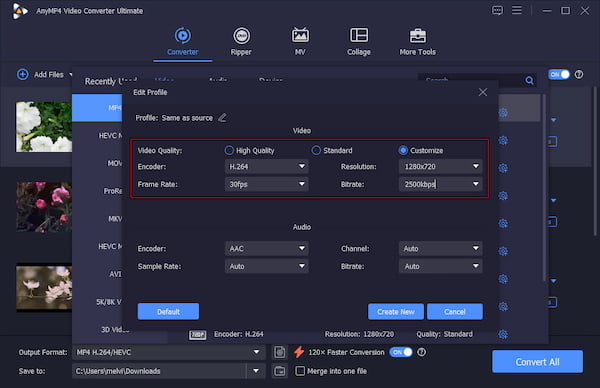The image size is (600, 388).
Task: Select the MP4 format in the sidebar
Action: click(97, 108)
